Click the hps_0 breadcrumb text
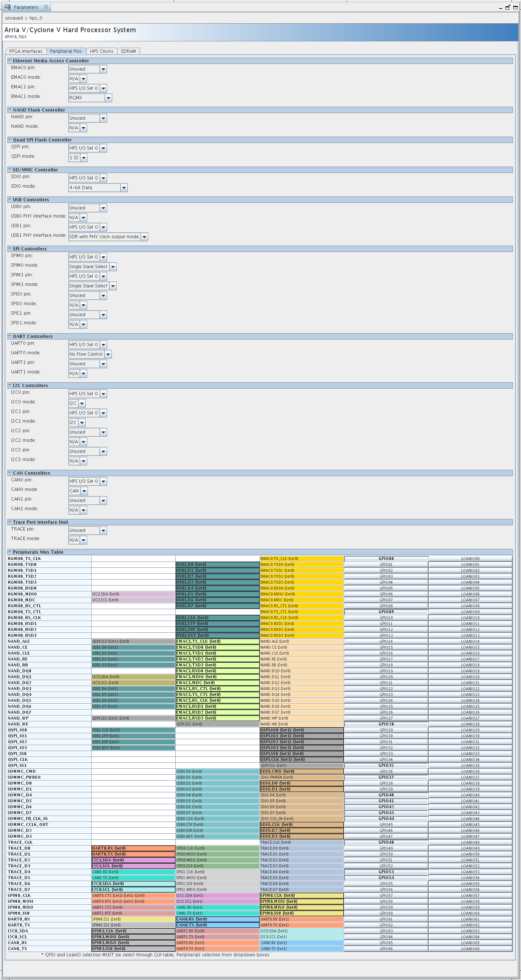 [x=36, y=18]
